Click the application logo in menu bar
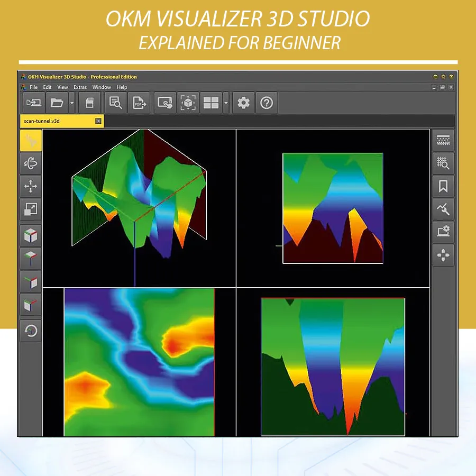 pyautogui.click(x=23, y=87)
